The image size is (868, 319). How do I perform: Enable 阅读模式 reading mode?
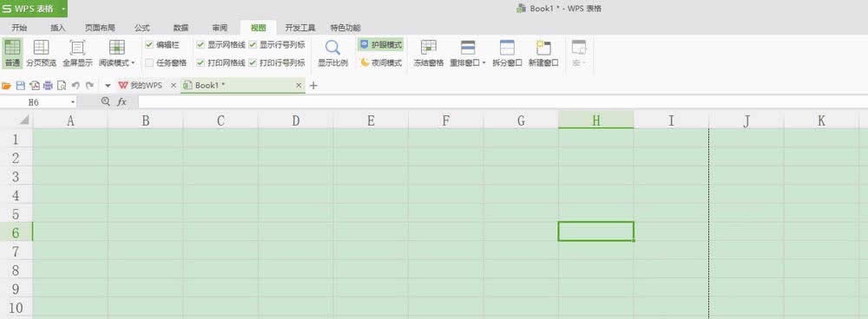117,48
